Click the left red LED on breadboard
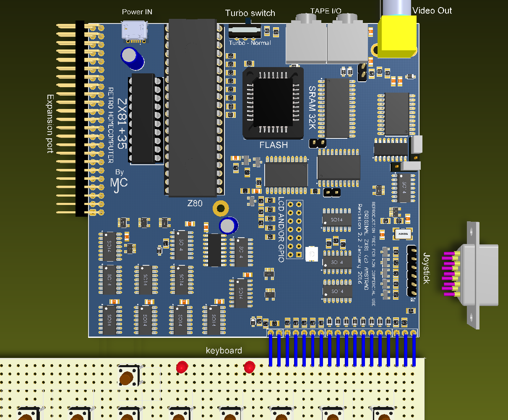Viewport: 508px width, 420px height. tap(182, 367)
